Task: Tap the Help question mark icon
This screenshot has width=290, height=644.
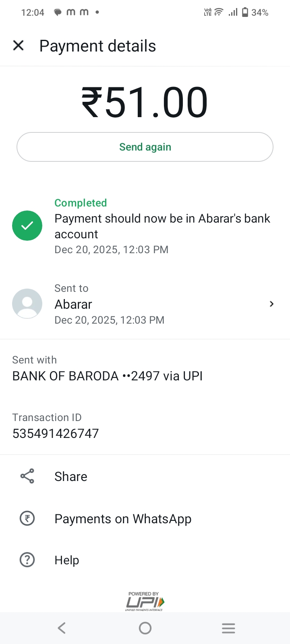Action: [27, 560]
